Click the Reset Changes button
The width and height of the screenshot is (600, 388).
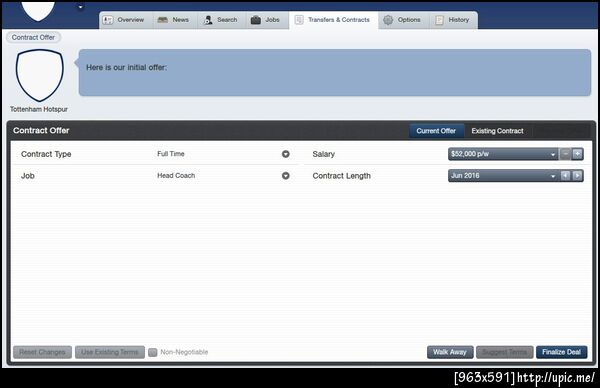42,352
